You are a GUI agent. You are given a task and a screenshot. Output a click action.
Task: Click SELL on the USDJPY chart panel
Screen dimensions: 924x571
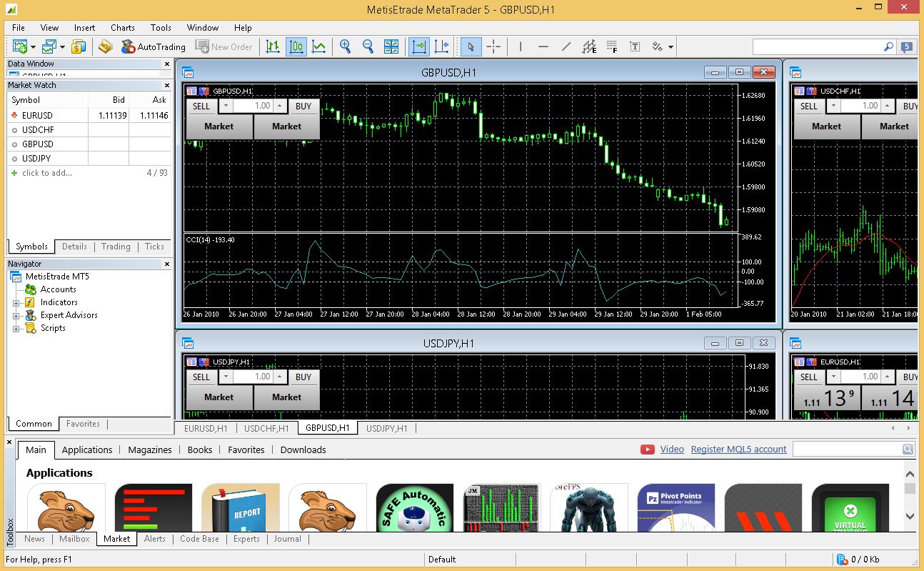click(201, 377)
